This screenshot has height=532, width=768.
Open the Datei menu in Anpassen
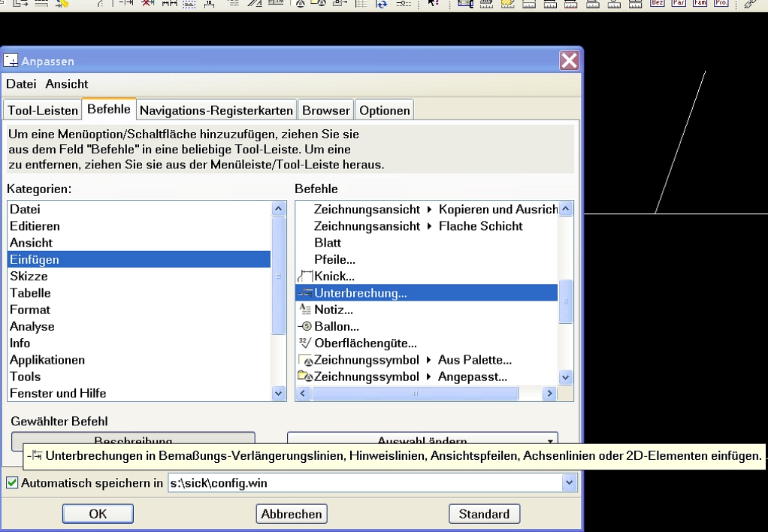(21, 83)
